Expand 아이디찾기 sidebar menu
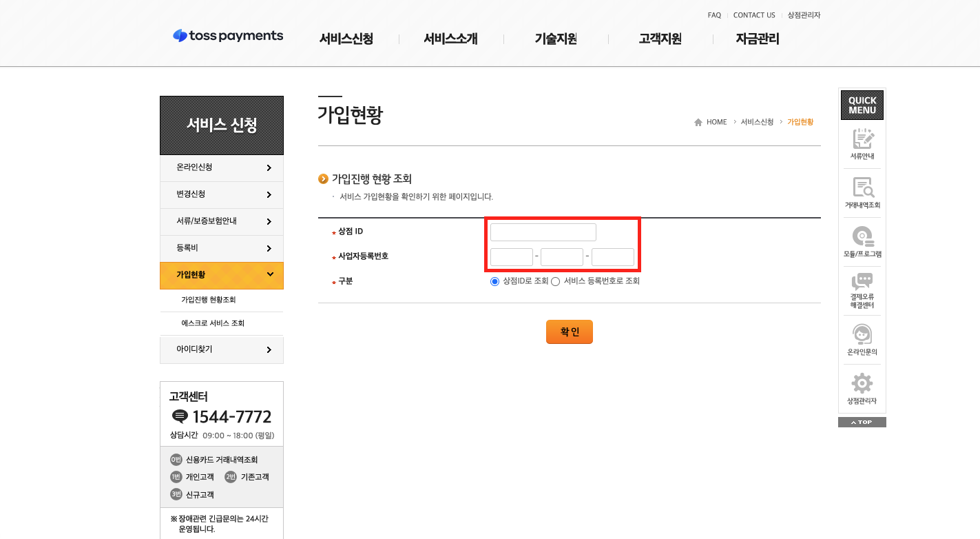980x539 pixels. (222, 349)
